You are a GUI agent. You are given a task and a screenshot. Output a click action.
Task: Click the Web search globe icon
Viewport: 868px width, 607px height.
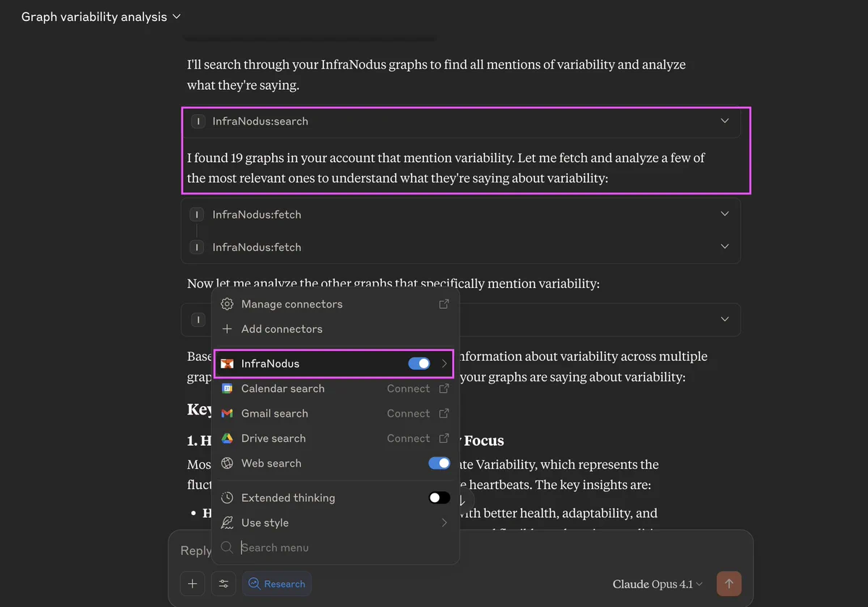click(227, 463)
